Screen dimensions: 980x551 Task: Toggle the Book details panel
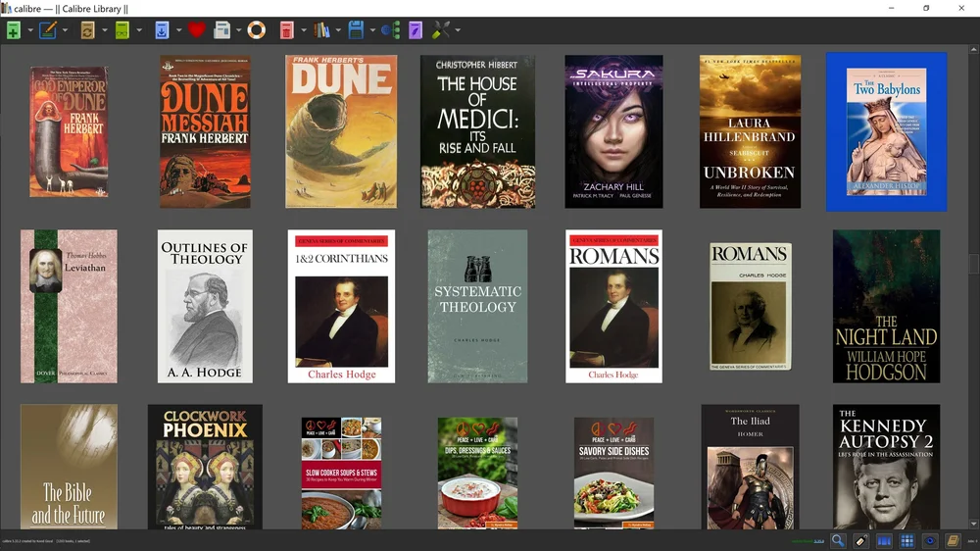click(953, 541)
